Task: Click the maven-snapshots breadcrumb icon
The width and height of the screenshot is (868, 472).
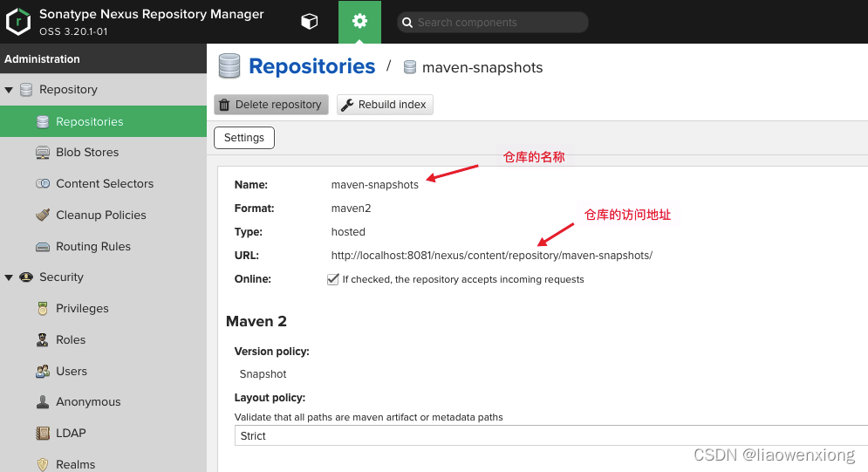Action: [x=410, y=67]
